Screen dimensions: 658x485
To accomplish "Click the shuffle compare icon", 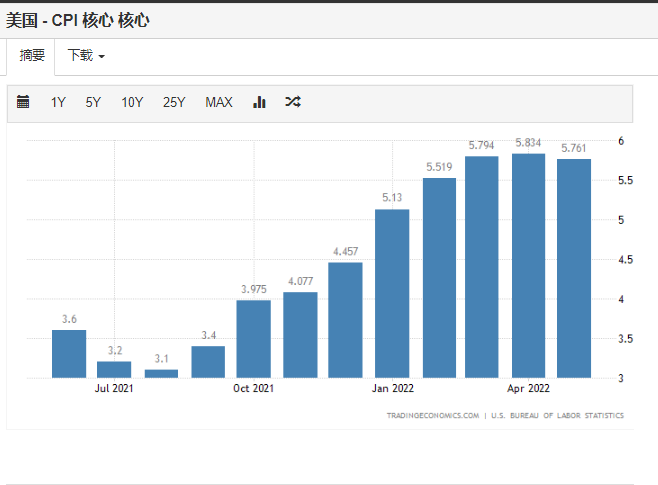I will [x=292, y=102].
